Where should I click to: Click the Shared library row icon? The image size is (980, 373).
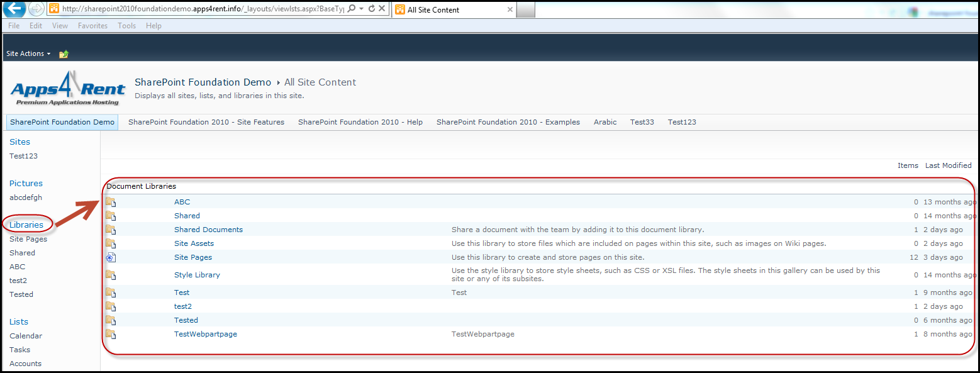pos(111,216)
